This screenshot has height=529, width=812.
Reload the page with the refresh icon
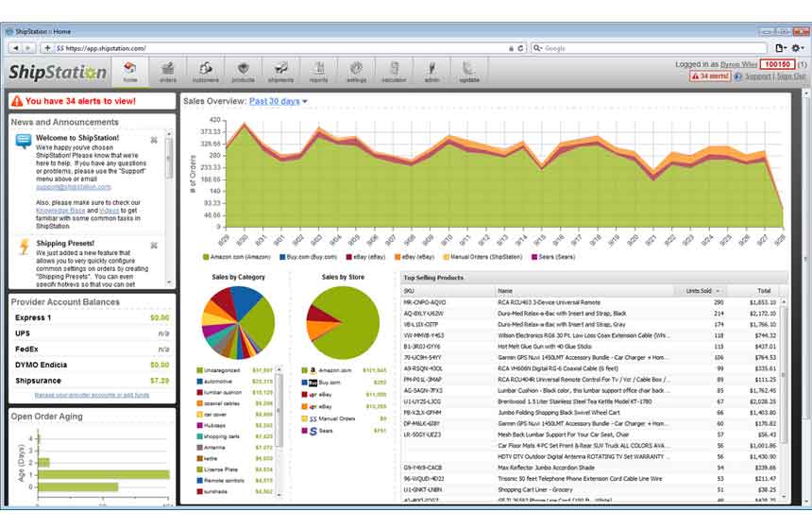521,48
